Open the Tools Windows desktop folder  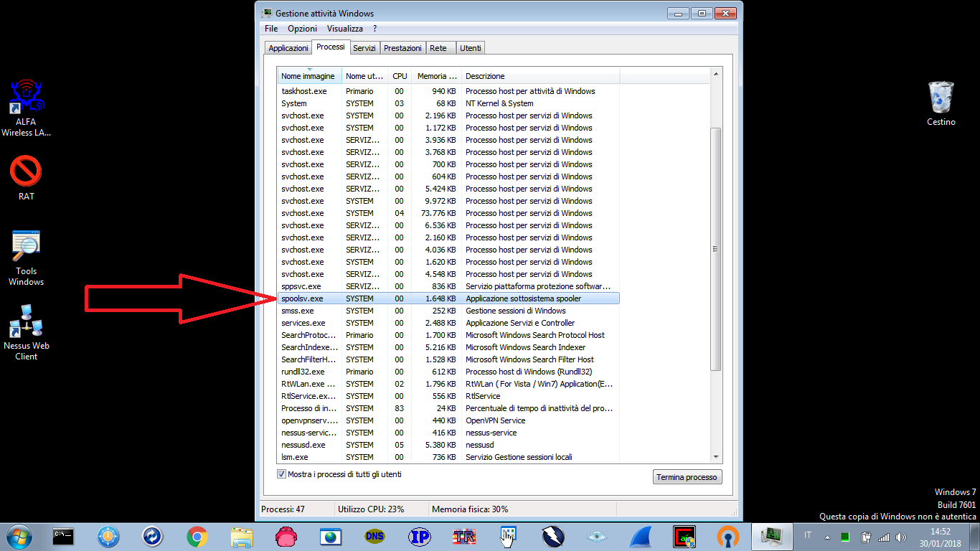[x=27, y=258]
